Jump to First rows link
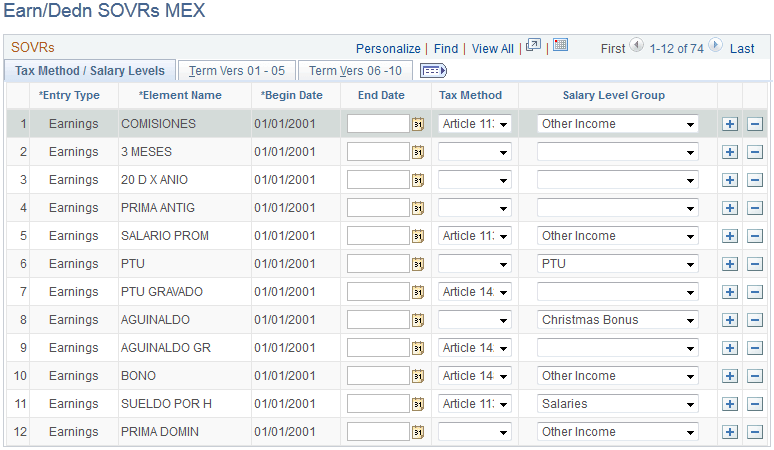 613,49
